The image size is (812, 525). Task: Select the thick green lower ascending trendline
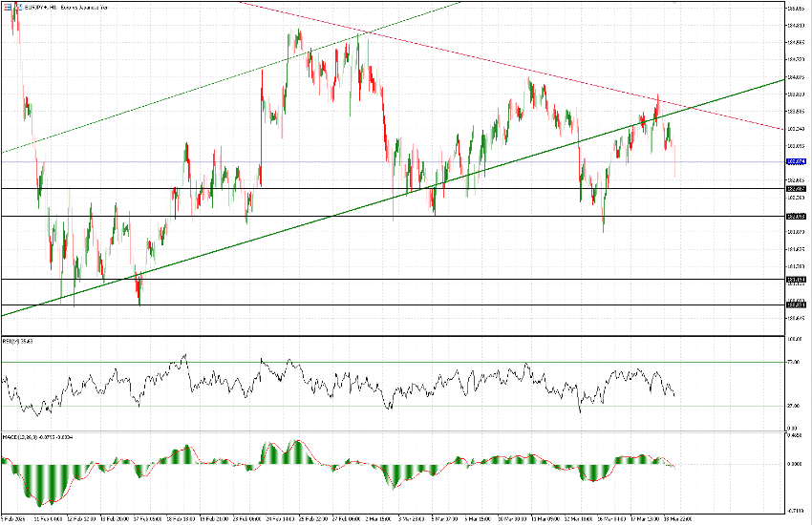[x=287, y=230]
